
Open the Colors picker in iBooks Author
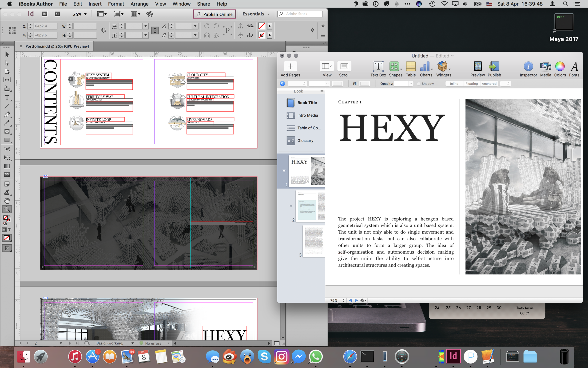[560, 69]
